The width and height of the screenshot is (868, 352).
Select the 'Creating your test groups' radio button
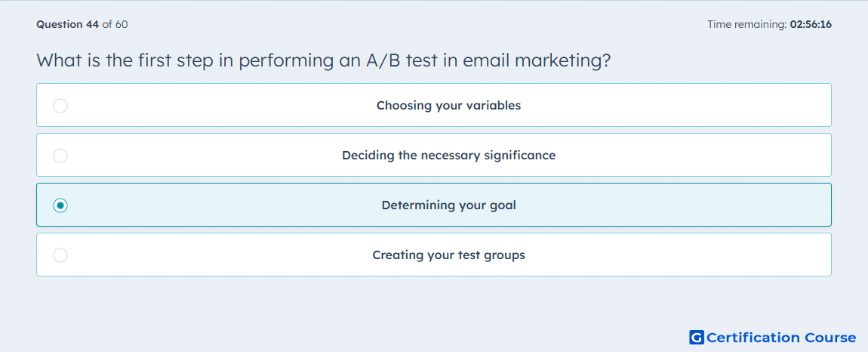pos(60,255)
